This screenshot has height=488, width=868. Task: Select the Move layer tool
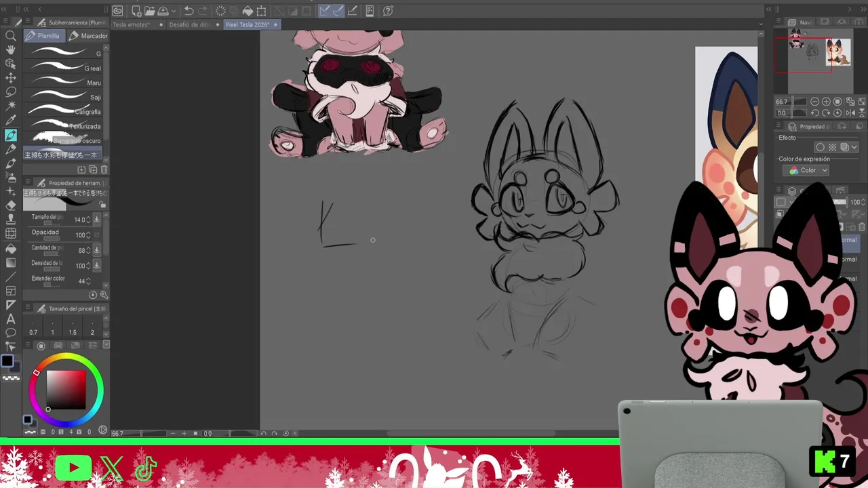11,78
